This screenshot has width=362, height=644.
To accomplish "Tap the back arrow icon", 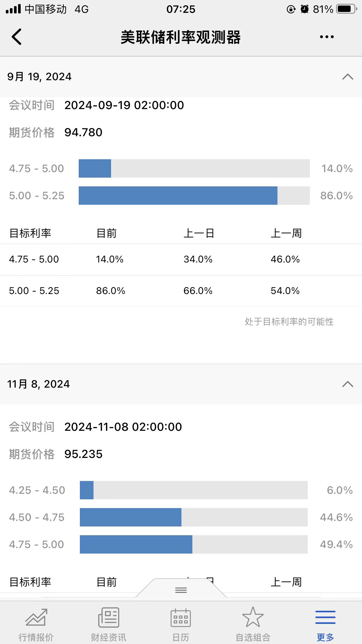I will click(17, 37).
